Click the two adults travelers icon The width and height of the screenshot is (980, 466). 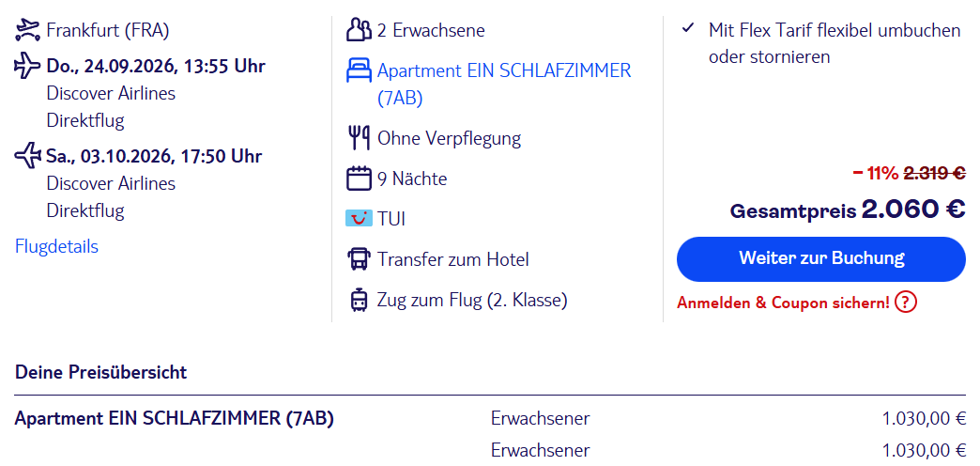(x=359, y=31)
